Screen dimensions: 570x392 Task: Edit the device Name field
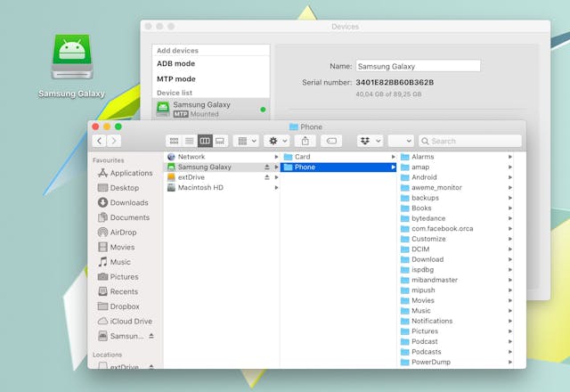(x=418, y=66)
